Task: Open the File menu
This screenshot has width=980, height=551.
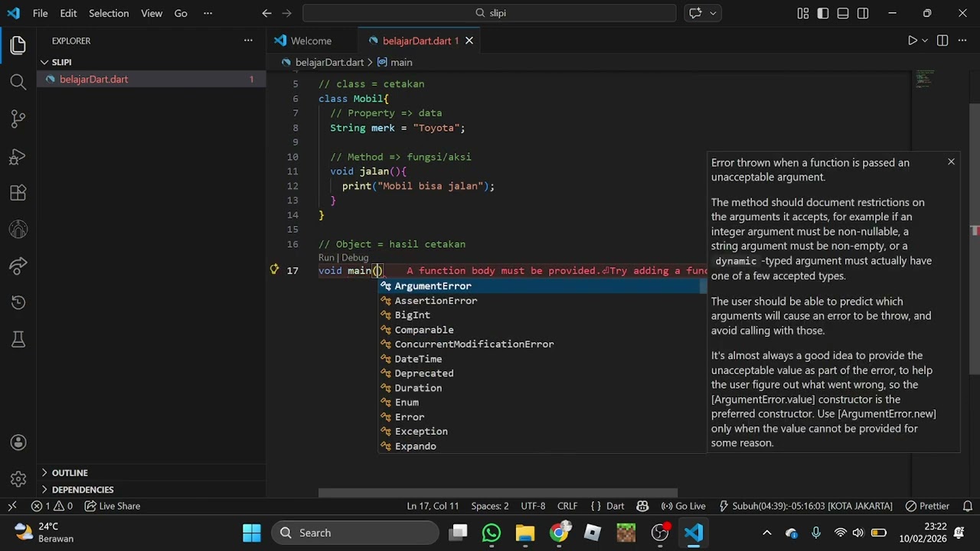Action: [41, 13]
